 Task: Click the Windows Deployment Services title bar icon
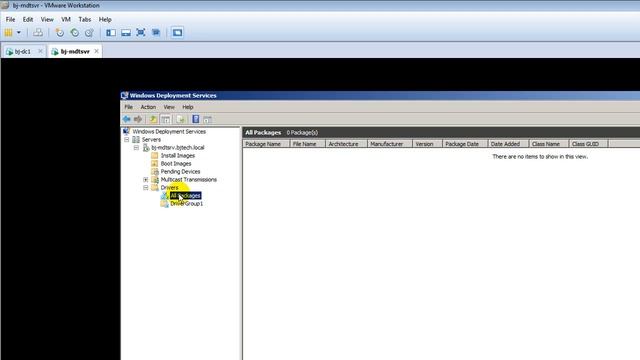pyautogui.click(x=124, y=96)
